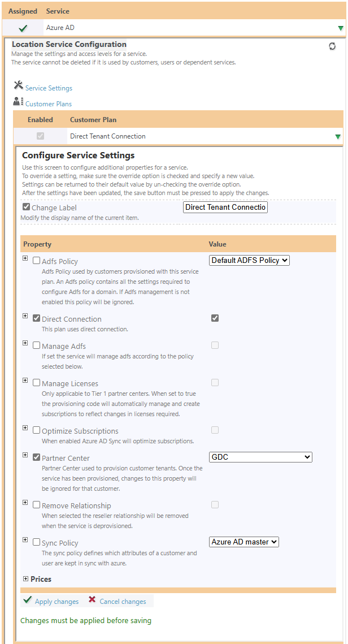Expand the Sync Policy property details
Image resolution: width=348 pixels, height=644 pixels.
[x=24, y=539]
